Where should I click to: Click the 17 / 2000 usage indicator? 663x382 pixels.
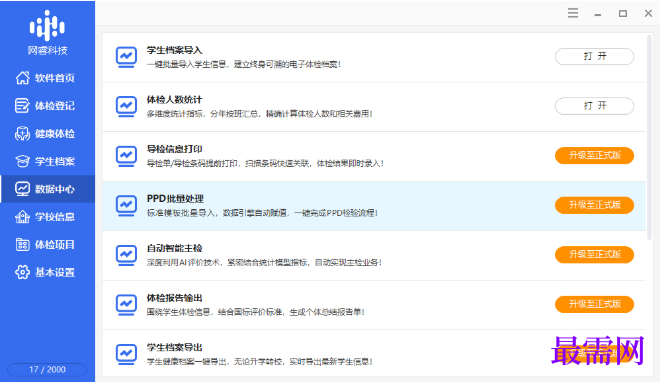pos(47,369)
